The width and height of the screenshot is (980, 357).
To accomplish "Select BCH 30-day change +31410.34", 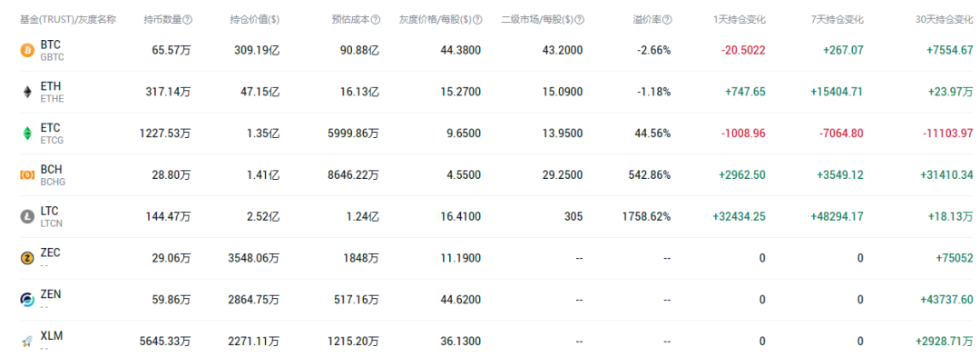I will [x=946, y=175].
